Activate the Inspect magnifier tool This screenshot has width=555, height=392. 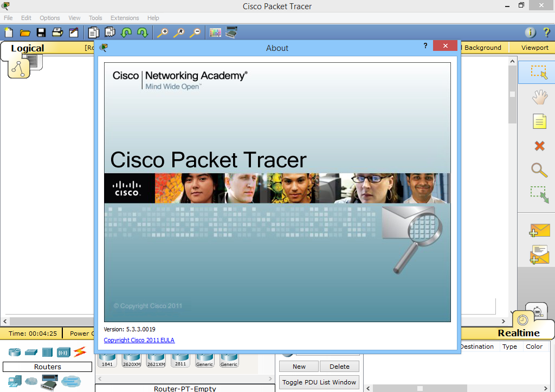pos(539,170)
